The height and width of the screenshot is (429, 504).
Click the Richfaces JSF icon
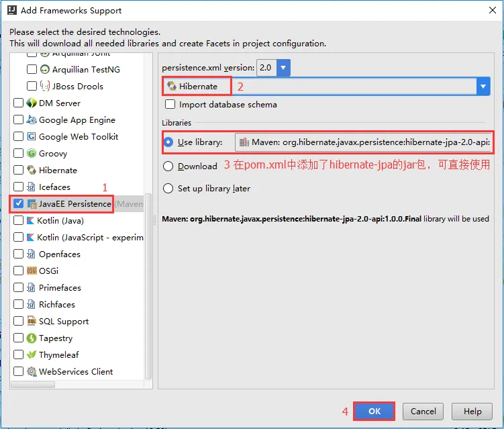point(31,304)
